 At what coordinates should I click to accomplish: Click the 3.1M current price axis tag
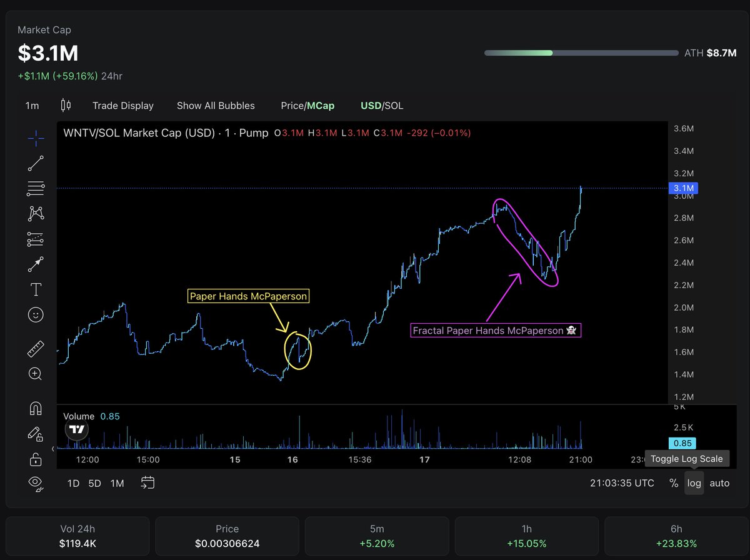(x=682, y=188)
